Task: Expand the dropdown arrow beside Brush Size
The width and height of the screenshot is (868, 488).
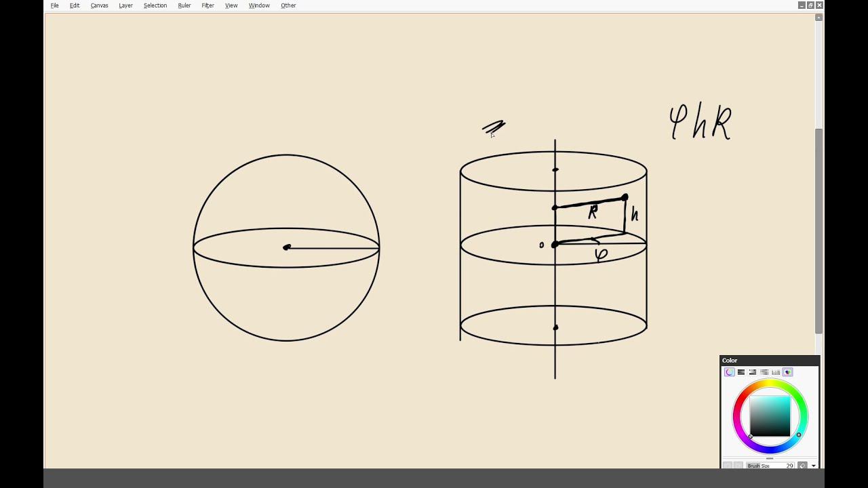Action: (x=814, y=466)
